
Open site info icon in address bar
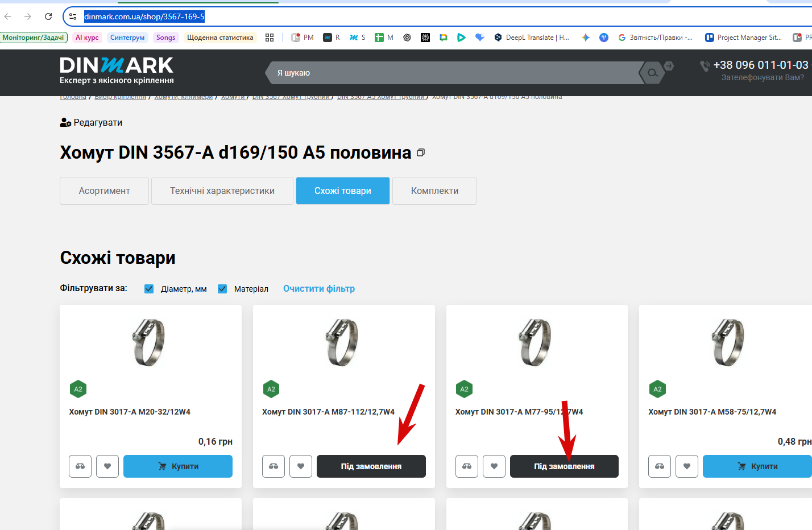(x=73, y=16)
